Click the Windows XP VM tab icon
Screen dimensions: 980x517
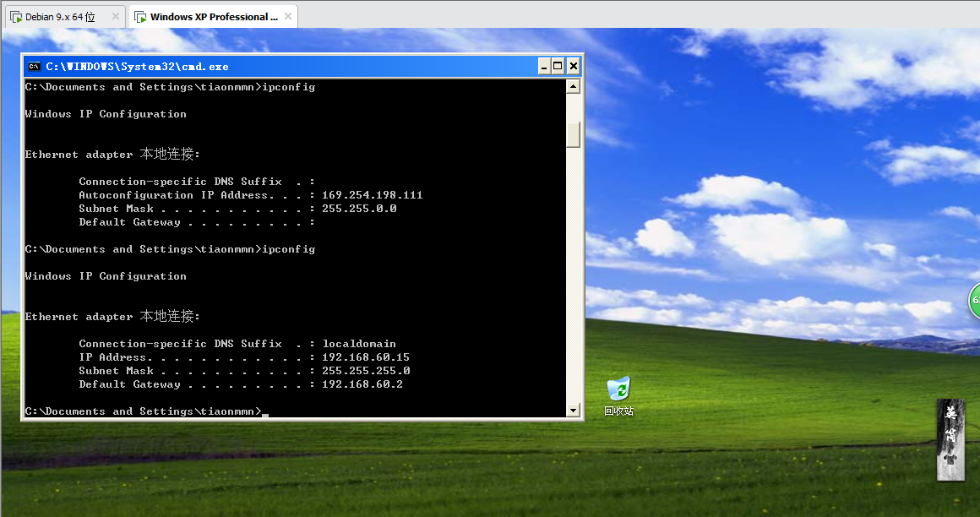pos(140,17)
